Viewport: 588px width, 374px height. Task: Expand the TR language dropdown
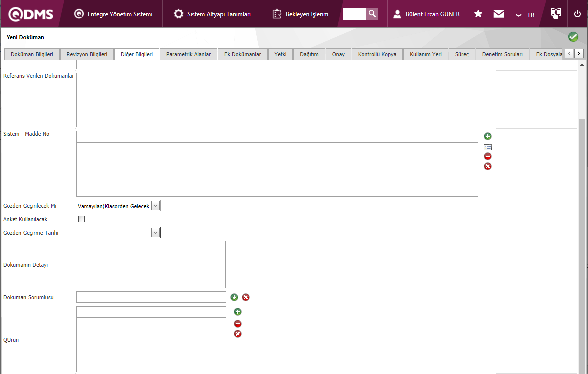coord(525,15)
